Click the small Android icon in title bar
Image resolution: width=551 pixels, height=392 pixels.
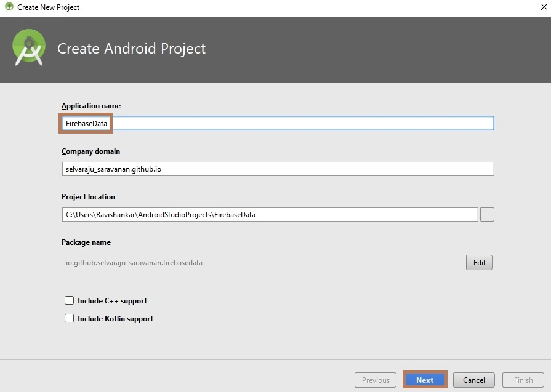click(x=9, y=7)
